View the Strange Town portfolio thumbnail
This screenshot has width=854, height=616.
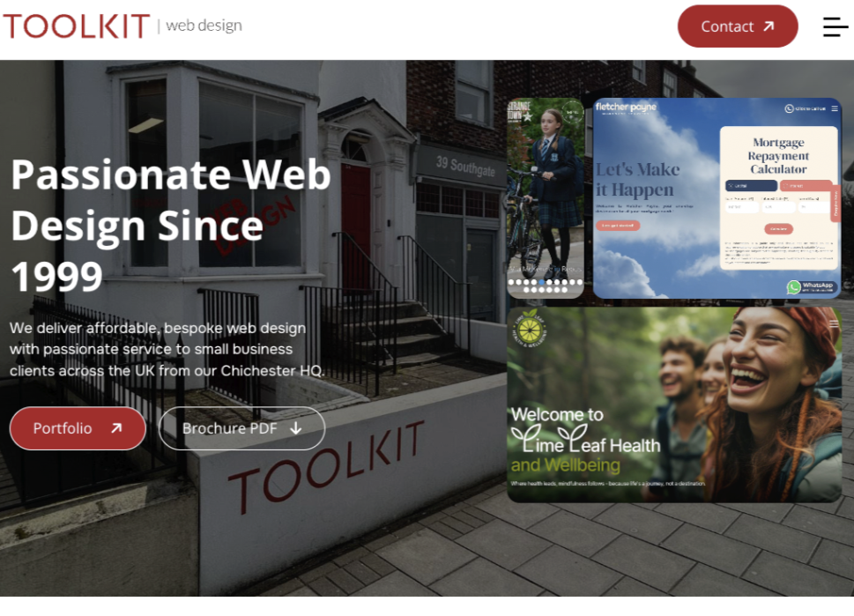(x=546, y=198)
